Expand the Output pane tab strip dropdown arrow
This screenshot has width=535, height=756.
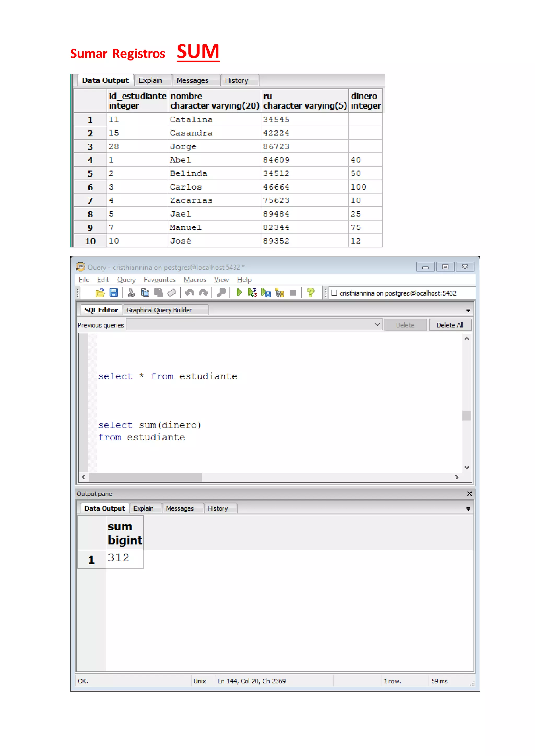(468, 509)
